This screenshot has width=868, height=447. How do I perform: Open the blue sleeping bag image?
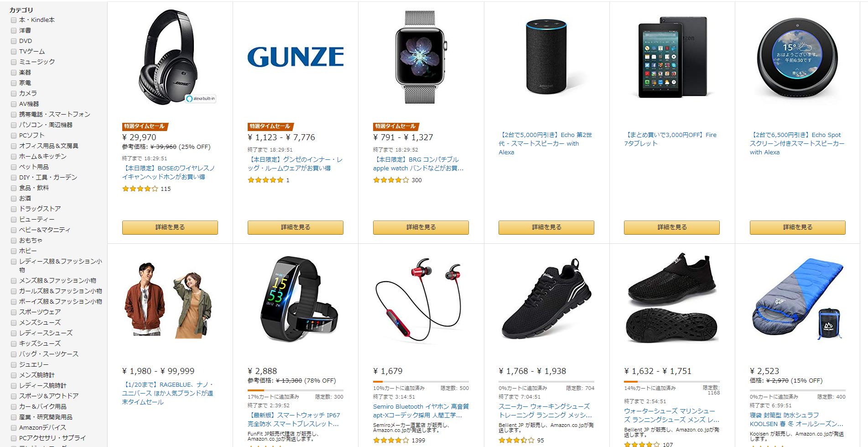pos(797,299)
